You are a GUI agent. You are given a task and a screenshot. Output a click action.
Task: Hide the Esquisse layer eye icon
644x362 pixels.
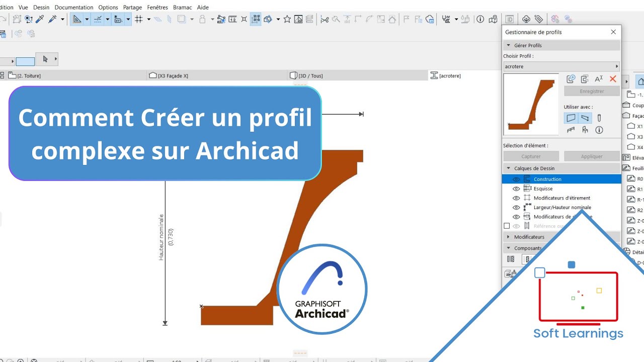click(x=516, y=189)
